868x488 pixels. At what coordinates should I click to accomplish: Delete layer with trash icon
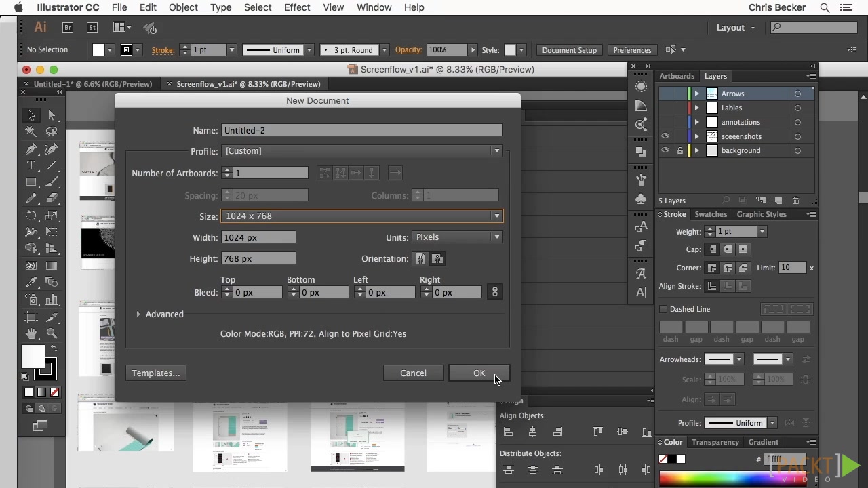point(796,201)
